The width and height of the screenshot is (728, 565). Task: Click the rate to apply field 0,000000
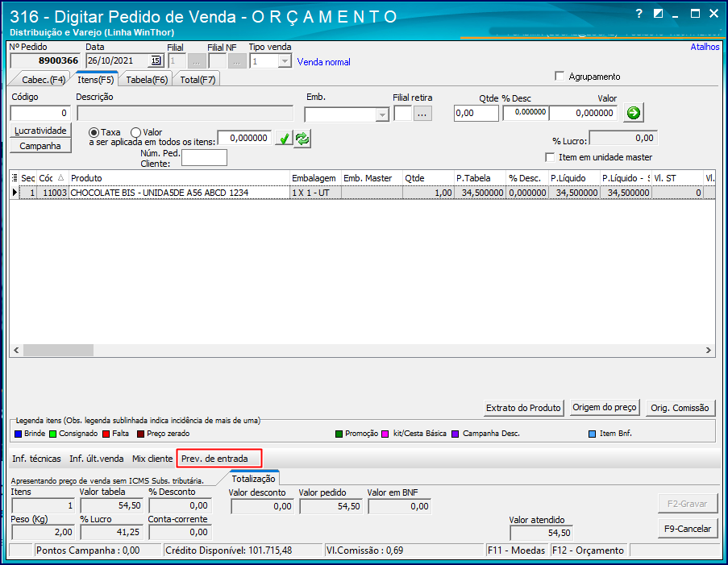point(244,138)
